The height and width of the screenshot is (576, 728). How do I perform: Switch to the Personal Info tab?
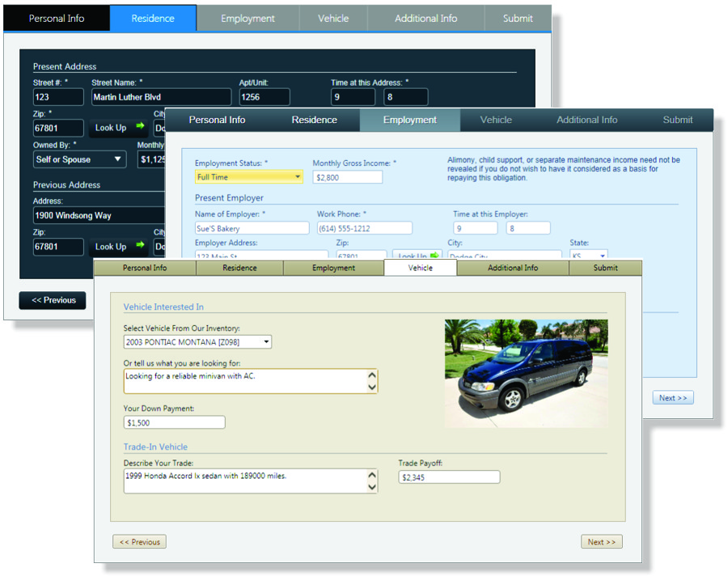pyautogui.click(x=144, y=267)
